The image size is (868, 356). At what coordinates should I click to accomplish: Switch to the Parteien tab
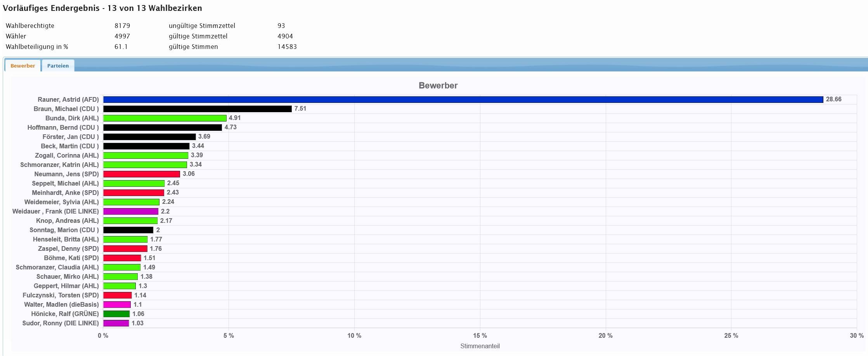click(x=58, y=66)
